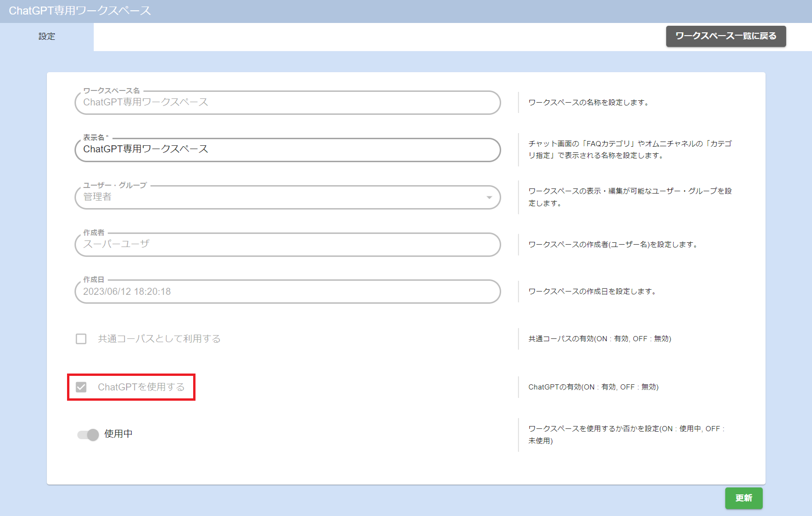Click the ChatGPTを使用する label text

point(141,387)
